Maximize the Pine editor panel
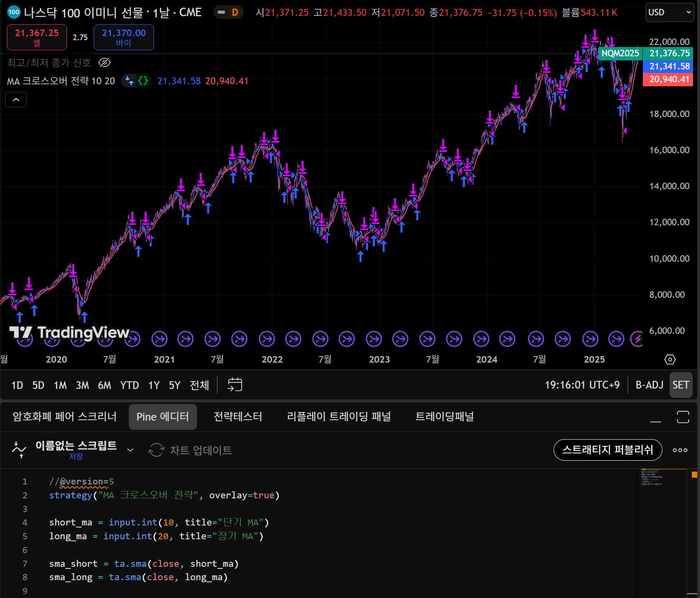 (683, 417)
